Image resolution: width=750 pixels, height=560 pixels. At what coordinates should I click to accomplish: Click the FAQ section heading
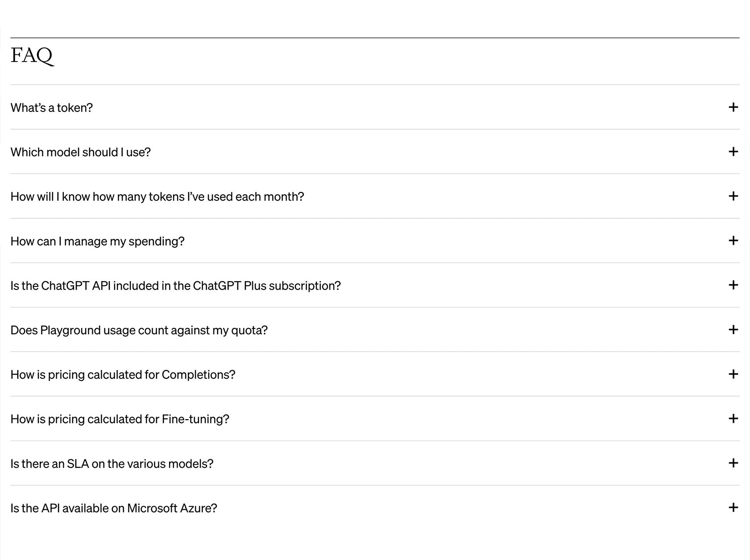(x=32, y=56)
